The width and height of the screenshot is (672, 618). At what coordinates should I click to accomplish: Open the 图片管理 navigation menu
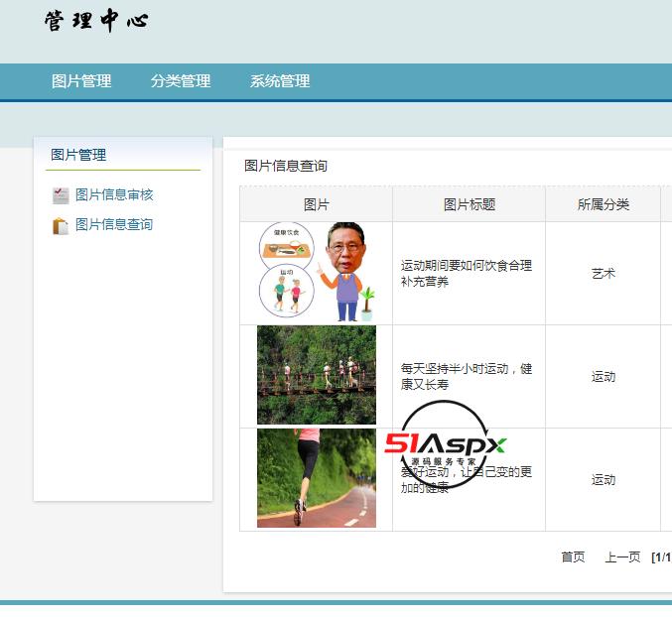pyautogui.click(x=81, y=81)
